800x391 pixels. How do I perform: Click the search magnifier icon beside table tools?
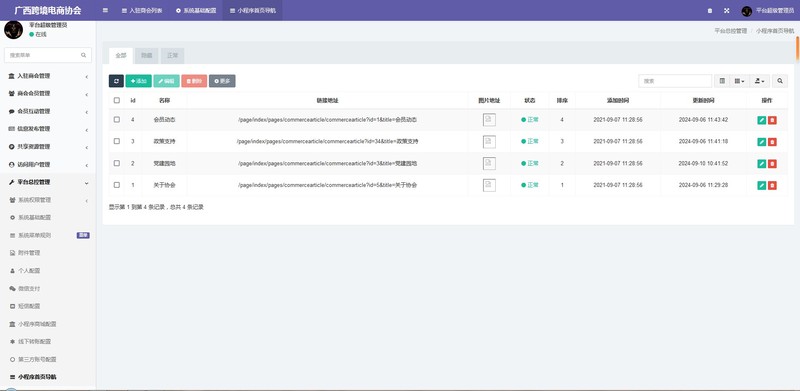click(x=780, y=81)
